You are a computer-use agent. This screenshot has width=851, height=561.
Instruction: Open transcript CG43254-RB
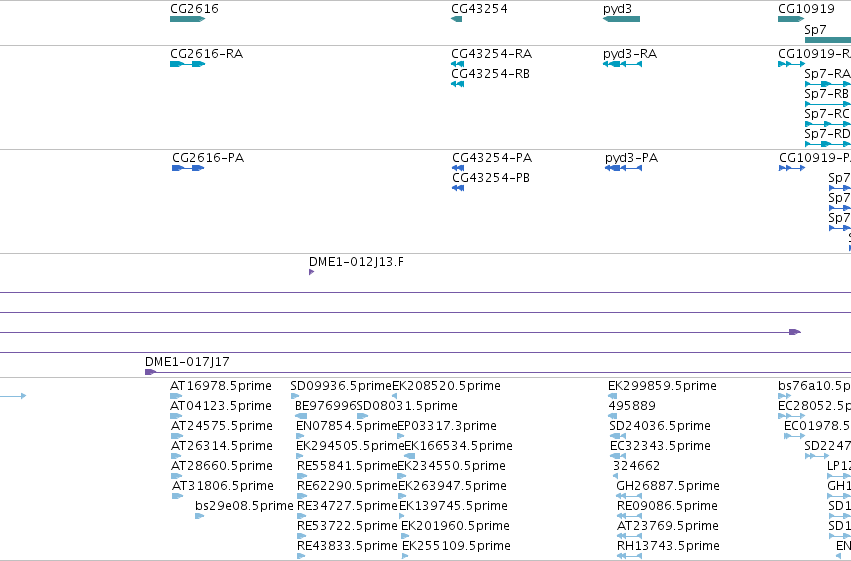tap(490, 74)
